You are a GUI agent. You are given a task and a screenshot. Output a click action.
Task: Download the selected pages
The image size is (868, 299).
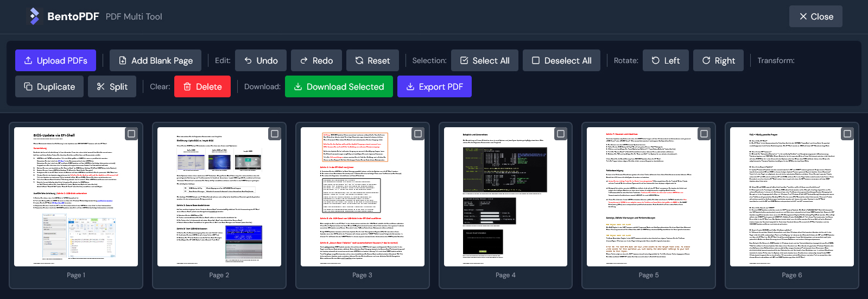point(339,86)
